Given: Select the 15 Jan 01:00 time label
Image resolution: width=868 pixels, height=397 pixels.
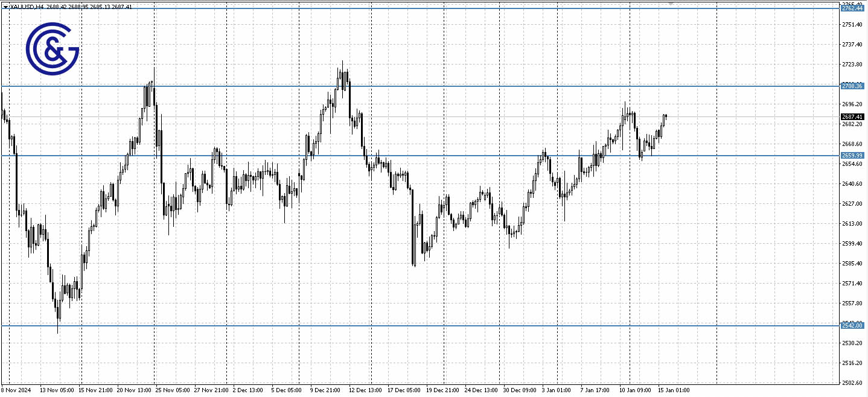Looking at the screenshot, I should point(675,390).
